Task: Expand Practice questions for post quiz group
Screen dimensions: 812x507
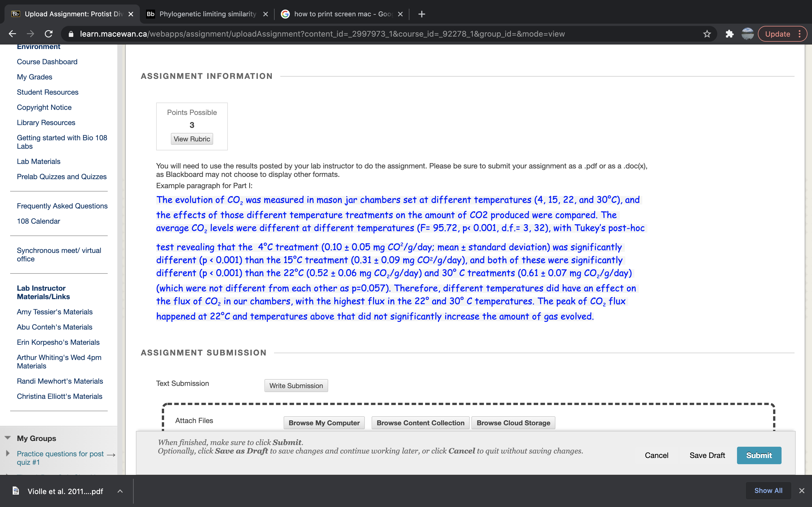Action: tap(8, 453)
